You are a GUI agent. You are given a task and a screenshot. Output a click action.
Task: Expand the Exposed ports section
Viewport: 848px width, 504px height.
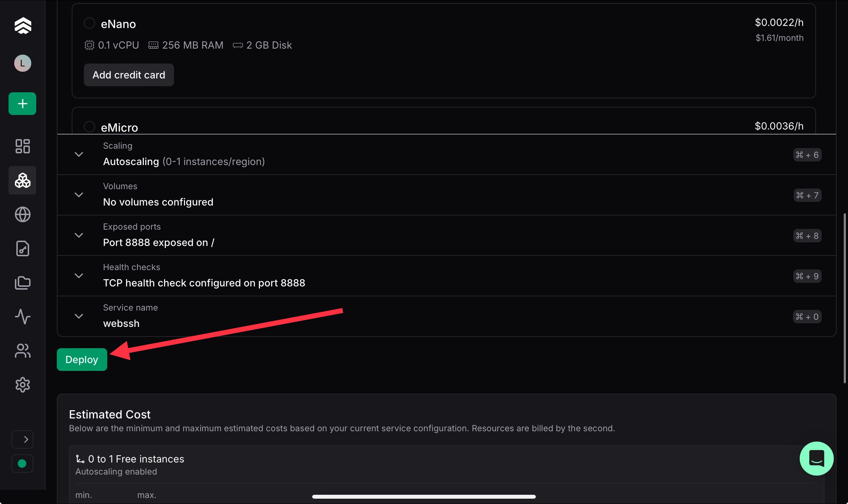447,235
